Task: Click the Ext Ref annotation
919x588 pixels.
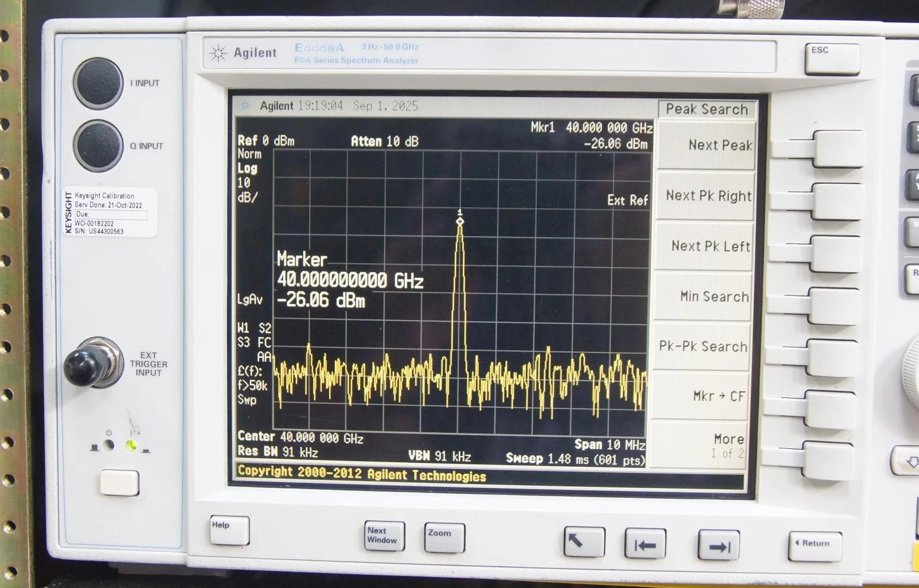Action: [x=628, y=200]
